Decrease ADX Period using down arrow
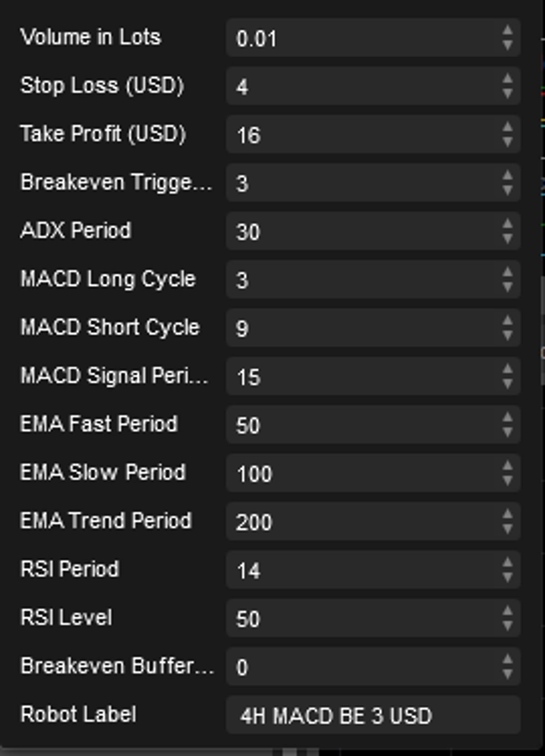This screenshot has height=756, width=545. 509,237
